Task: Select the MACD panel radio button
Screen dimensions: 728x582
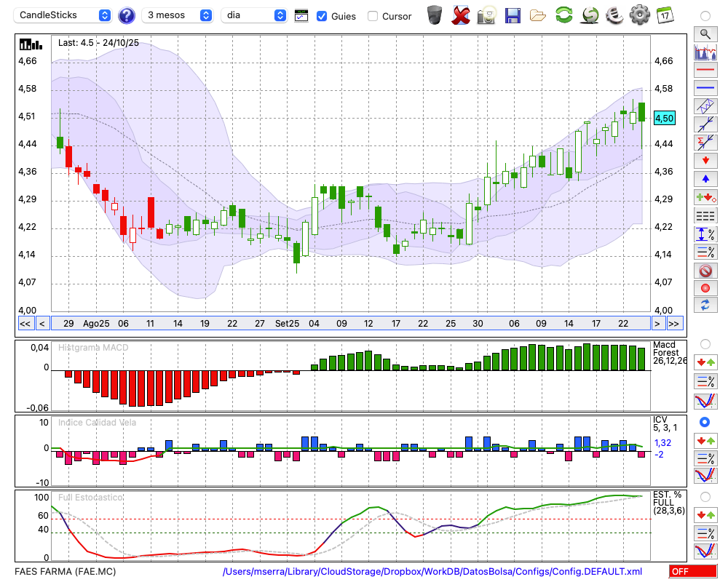Action: (705, 344)
